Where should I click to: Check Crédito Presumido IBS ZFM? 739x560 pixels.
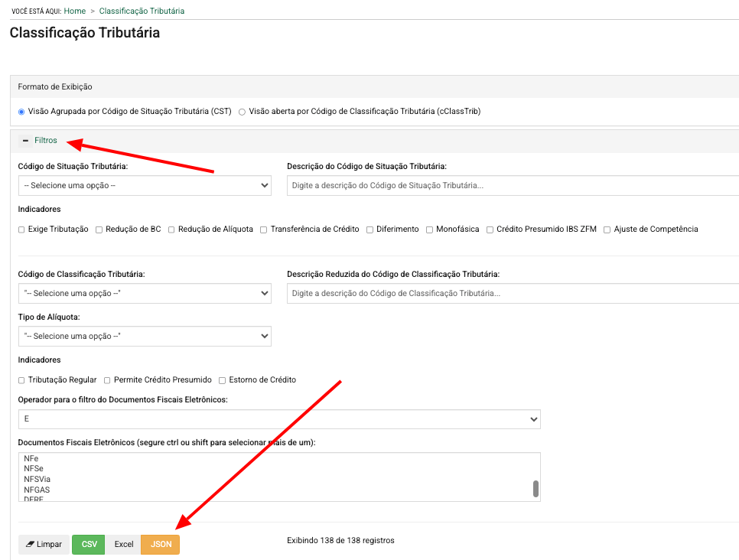pos(490,230)
